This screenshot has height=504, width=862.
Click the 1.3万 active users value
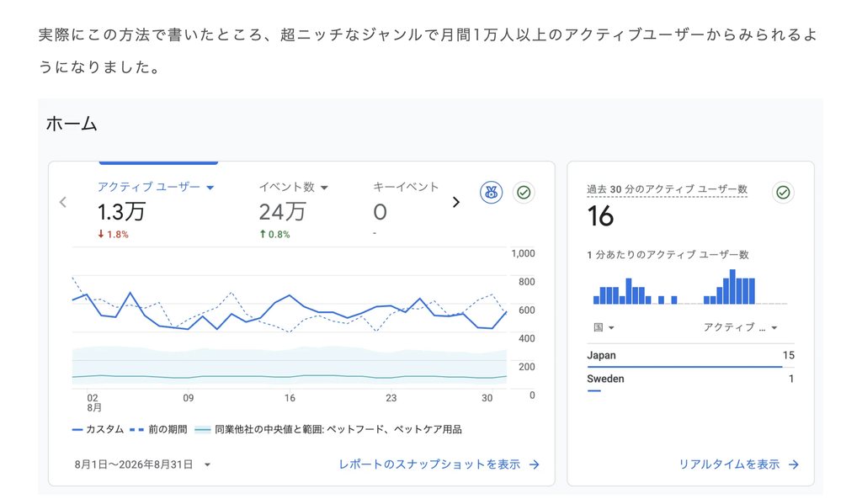point(121,212)
